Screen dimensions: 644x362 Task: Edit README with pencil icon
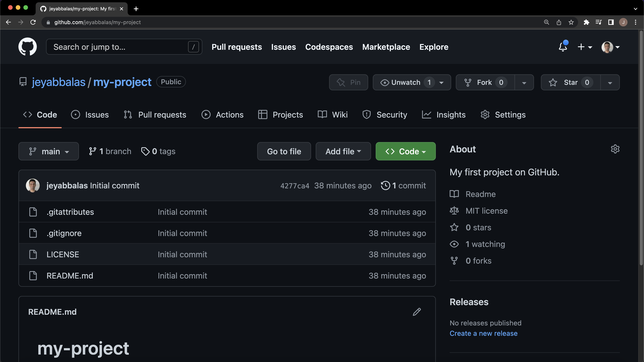[x=417, y=312]
